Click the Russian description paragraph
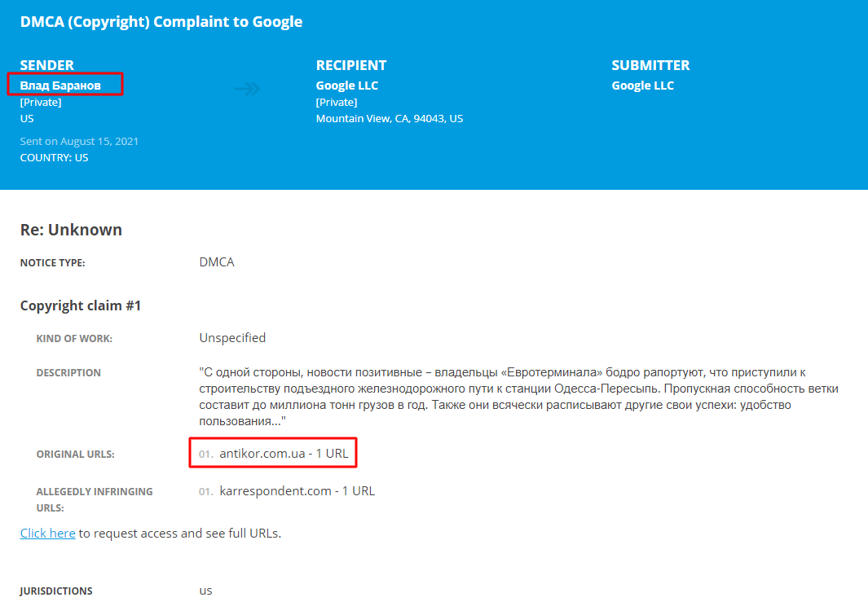The height and width of the screenshot is (615, 868). click(x=518, y=397)
